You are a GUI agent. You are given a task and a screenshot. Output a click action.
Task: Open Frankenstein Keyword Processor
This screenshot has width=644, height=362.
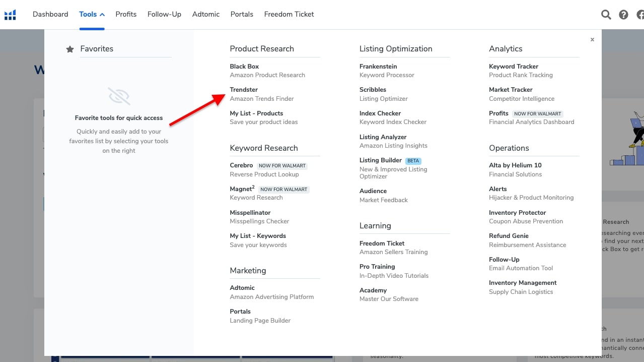378,67
